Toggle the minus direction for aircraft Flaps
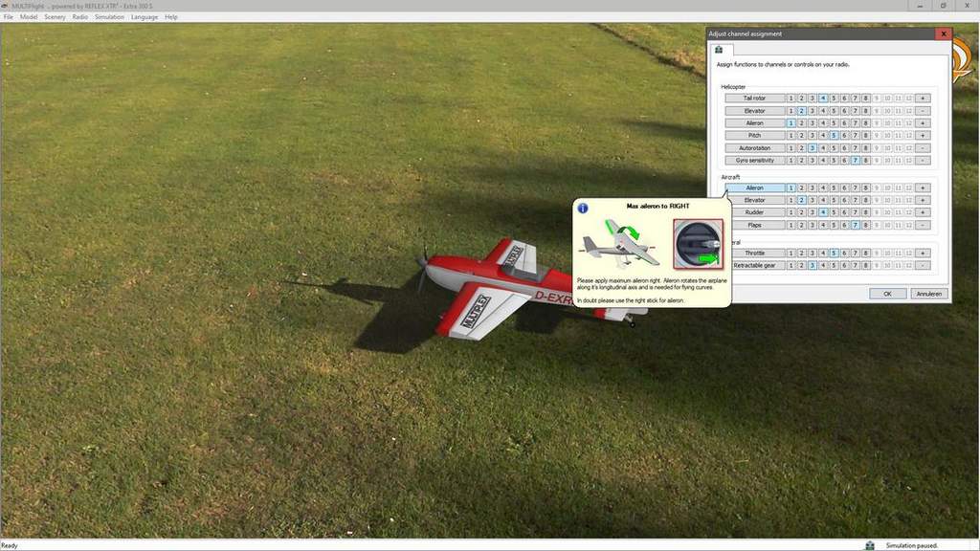The image size is (980, 551). [x=923, y=225]
